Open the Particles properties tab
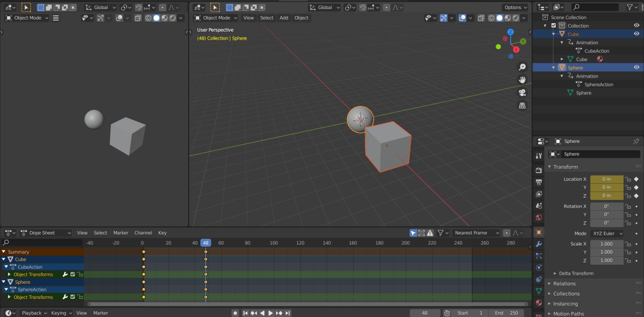Screen dimensions: 644x317 539,256
